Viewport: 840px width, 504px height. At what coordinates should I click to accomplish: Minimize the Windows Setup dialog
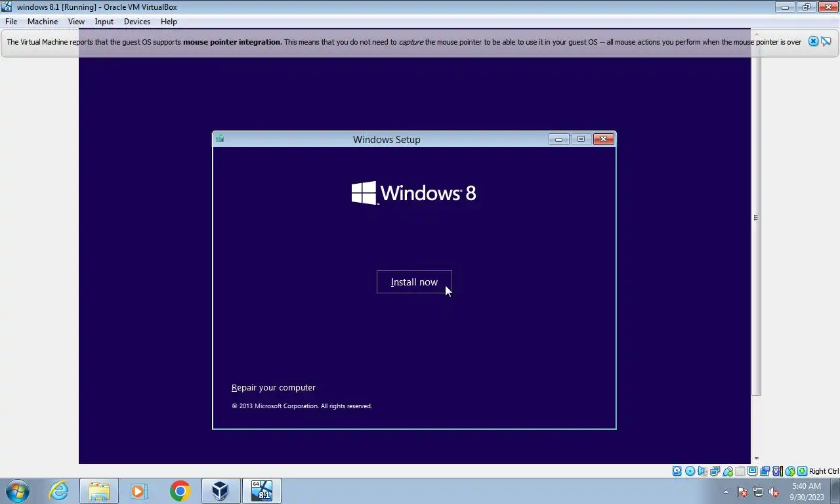558,139
